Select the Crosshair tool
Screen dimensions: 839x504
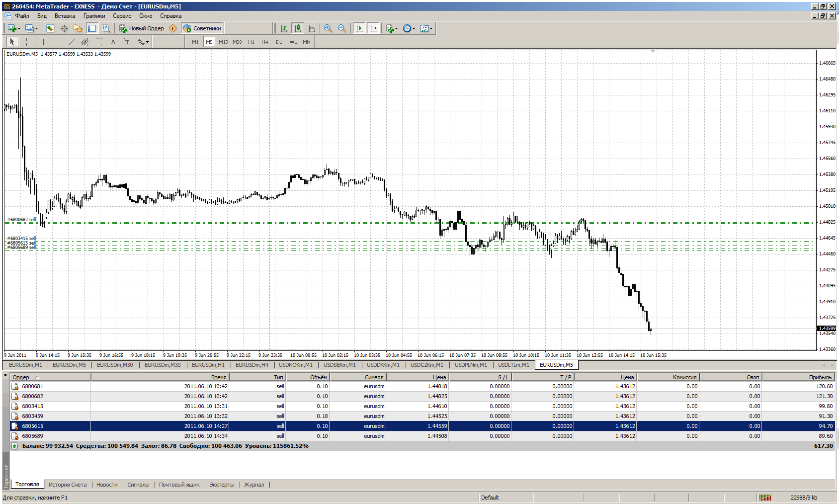[26, 42]
